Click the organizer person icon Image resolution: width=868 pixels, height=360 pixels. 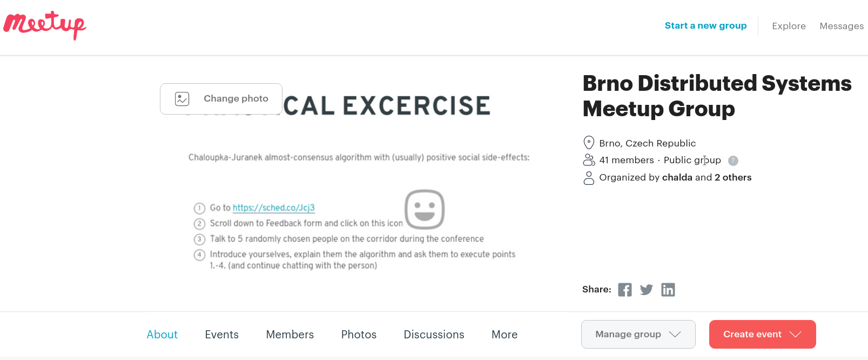click(589, 178)
